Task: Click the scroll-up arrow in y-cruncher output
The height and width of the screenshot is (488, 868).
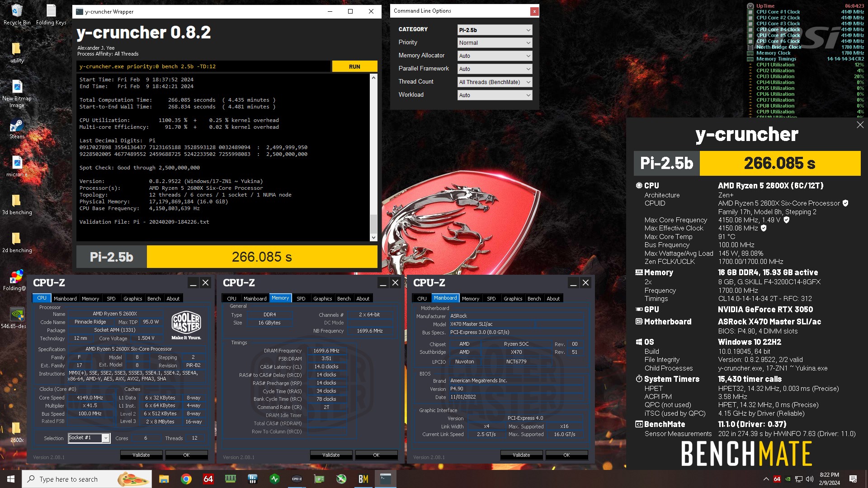Action: pyautogui.click(x=373, y=78)
